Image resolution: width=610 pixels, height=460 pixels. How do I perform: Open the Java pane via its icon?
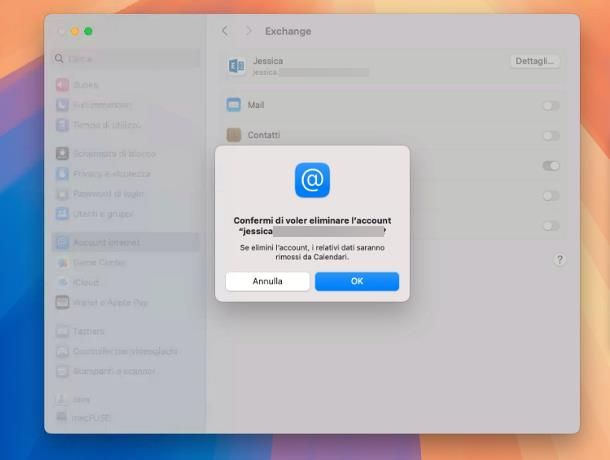[61, 399]
